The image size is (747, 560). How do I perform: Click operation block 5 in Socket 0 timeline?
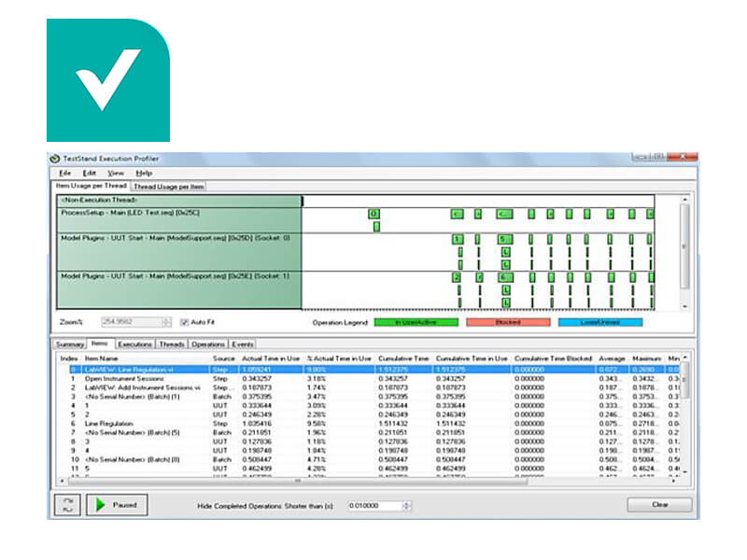click(x=505, y=239)
